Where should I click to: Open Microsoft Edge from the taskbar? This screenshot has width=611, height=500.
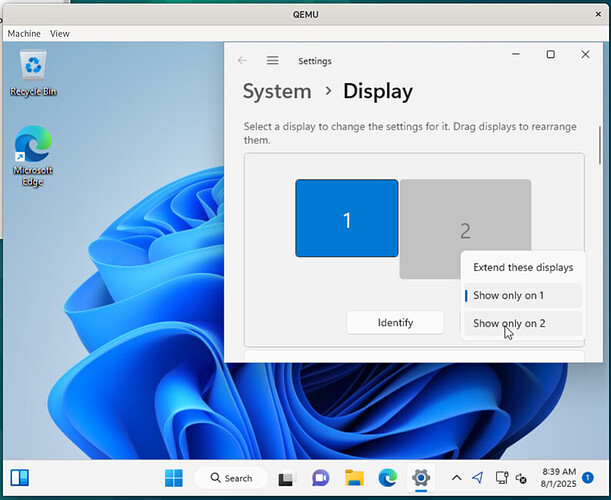click(388, 478)
